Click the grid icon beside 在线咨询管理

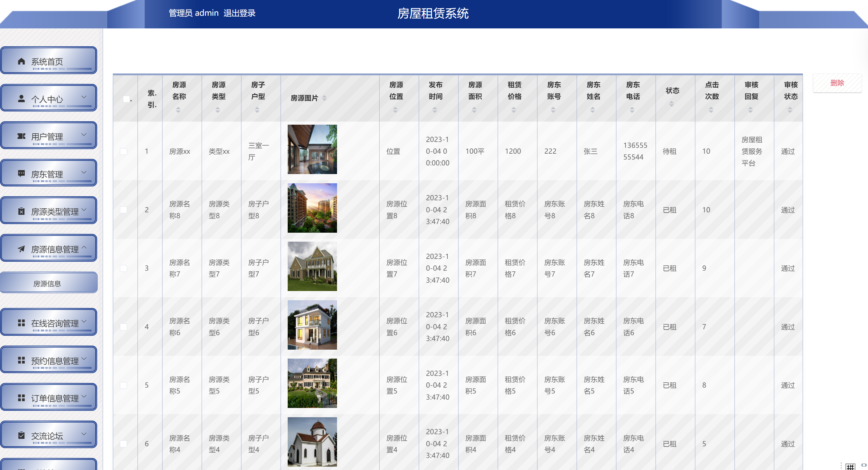(x=21, y=323)
